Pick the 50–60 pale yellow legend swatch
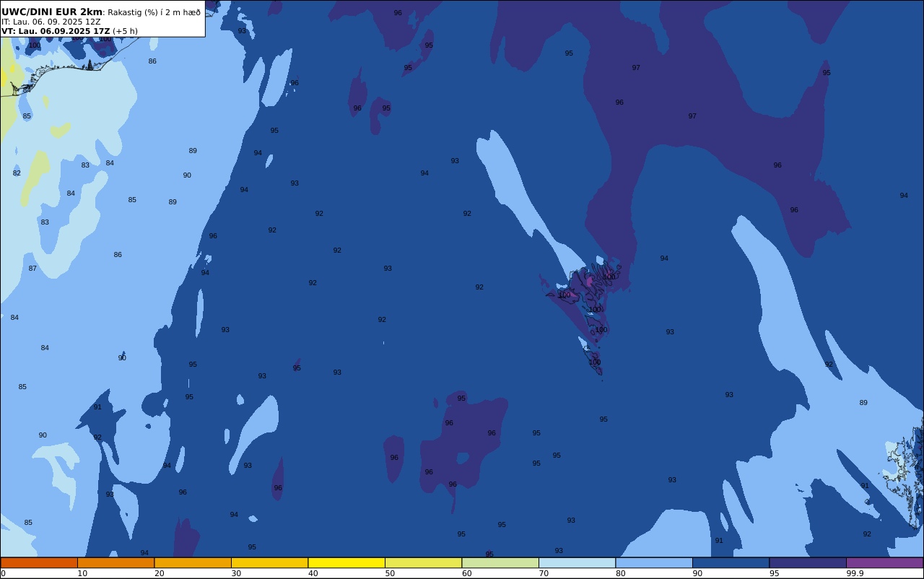 click(423, 562)
